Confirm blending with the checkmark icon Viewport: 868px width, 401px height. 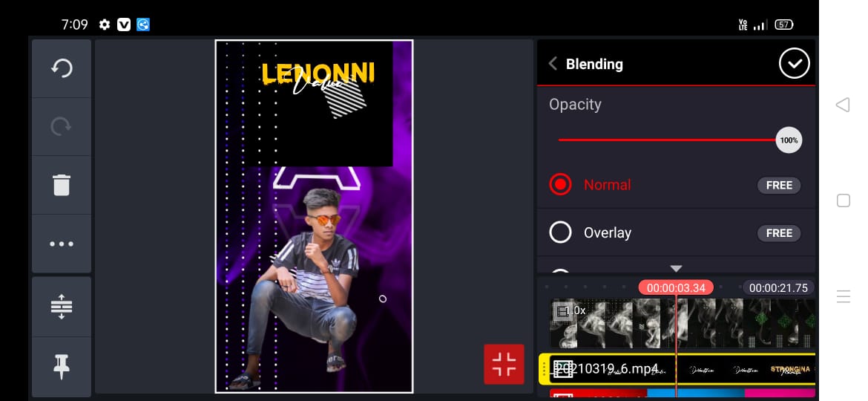[x=795, y=64]
